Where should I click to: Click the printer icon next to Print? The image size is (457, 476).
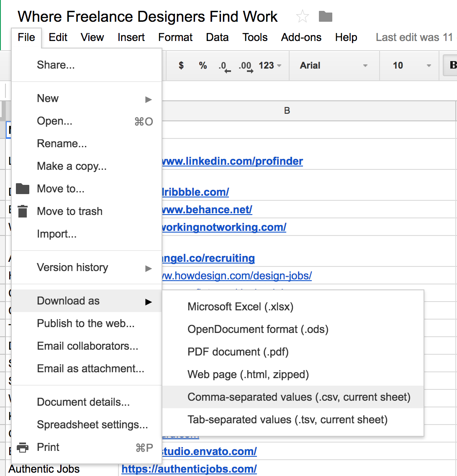click(23, 447)
